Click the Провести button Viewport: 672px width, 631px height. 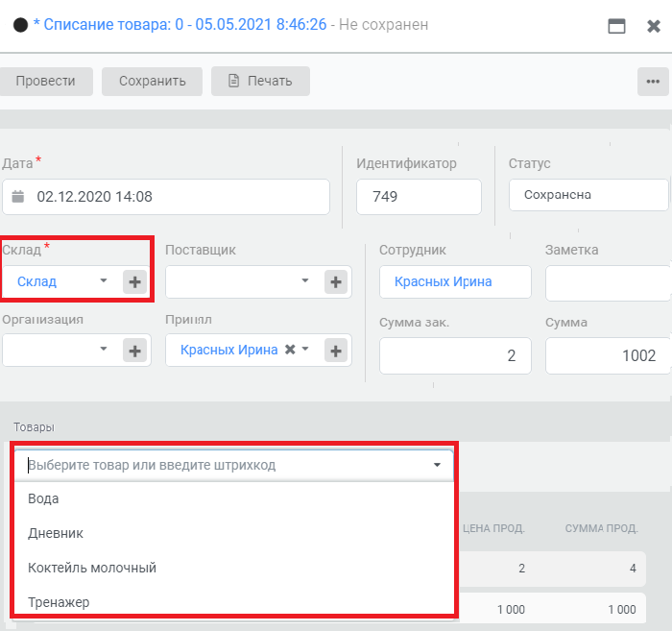pyautogui.click(x=45, y=81)
